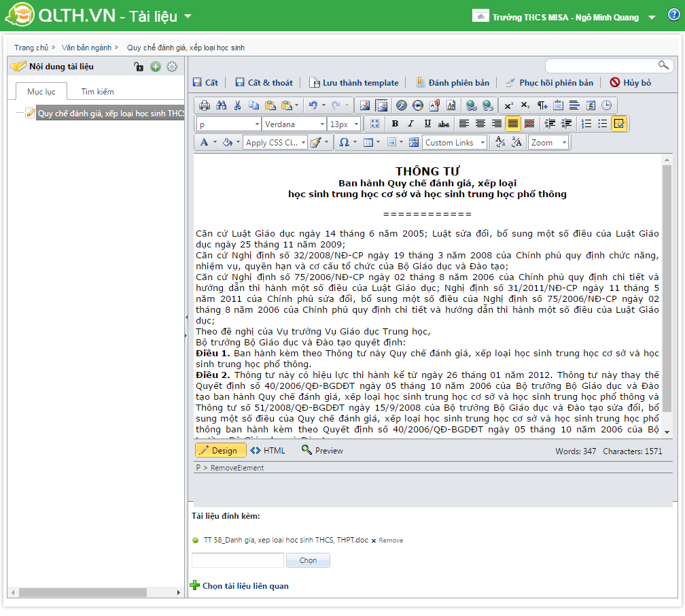685x616 pixels.
Task: Click the Convert to uppercase icon
Action: click(x=516, y=142)
